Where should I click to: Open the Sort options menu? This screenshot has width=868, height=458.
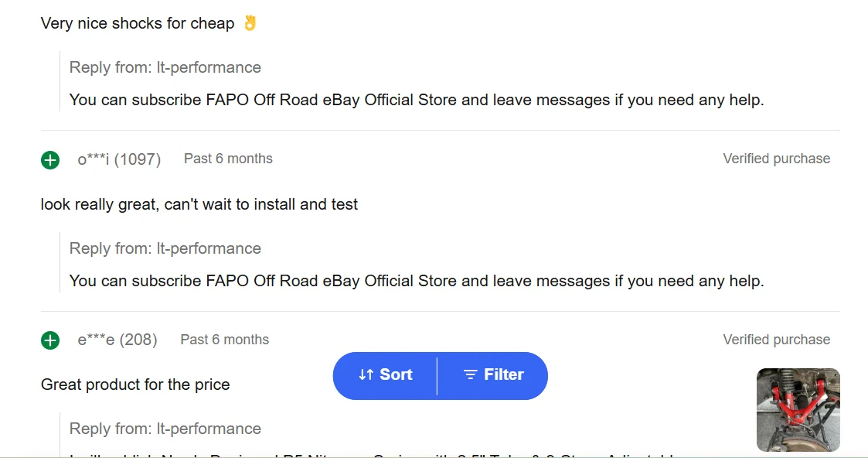[386, 375]
